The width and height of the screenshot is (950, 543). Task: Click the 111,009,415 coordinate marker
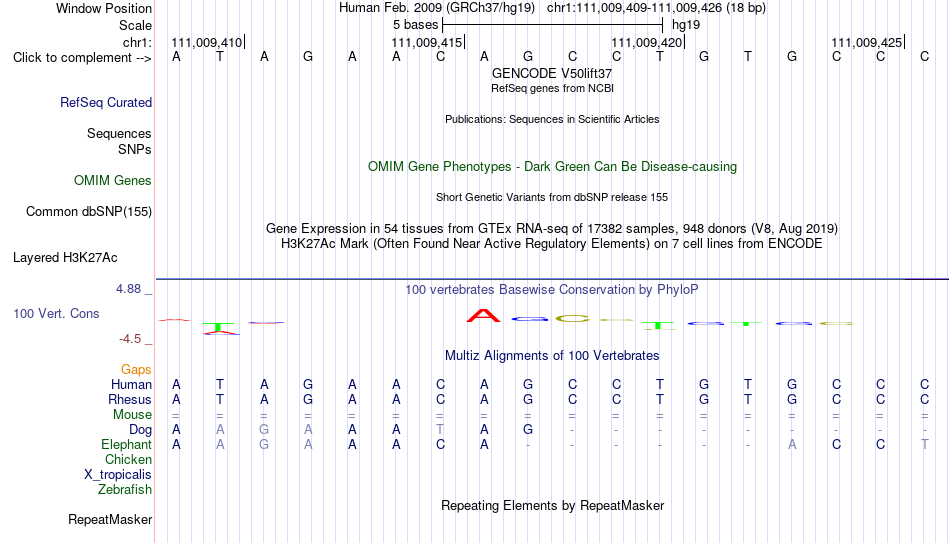(x=427, y=42)
